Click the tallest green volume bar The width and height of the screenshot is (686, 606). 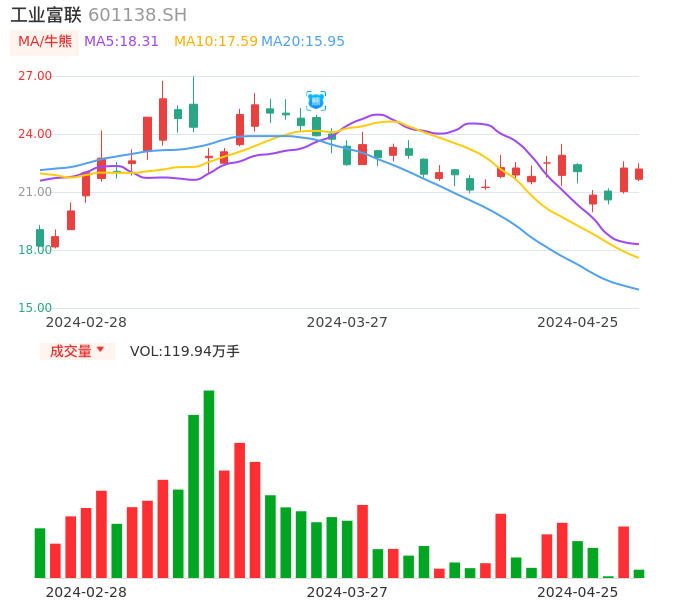(x=209, y=484)
